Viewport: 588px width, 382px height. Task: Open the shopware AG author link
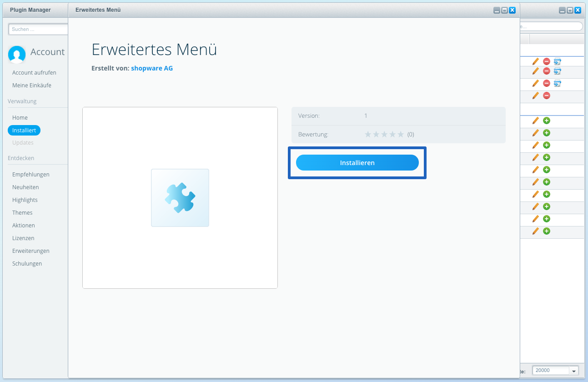pyautogui.click(x=152, y=68)
